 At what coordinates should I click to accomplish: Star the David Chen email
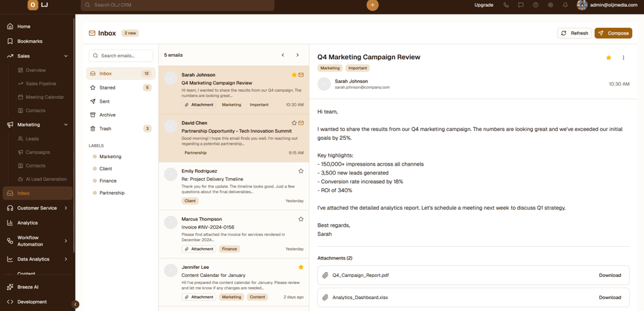point(294,123)
